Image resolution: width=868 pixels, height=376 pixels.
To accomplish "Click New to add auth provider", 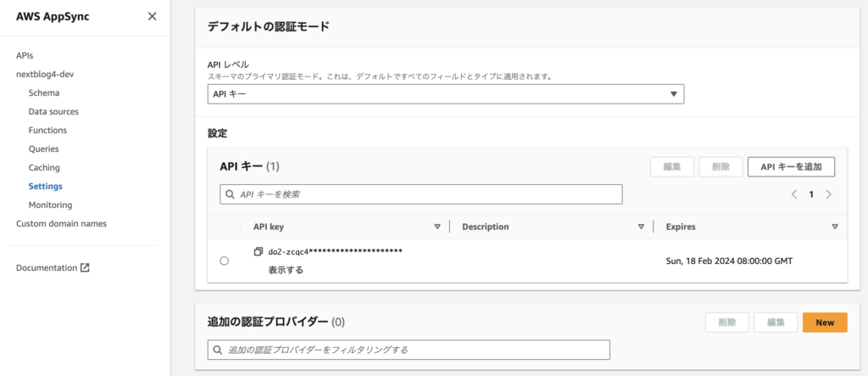I will pyautogui.click(x=825, y=323).
